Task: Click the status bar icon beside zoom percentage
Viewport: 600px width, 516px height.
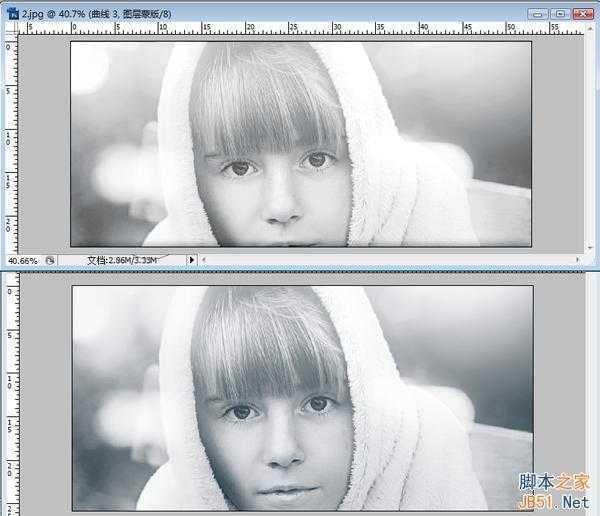Action: tap(50, 261)
